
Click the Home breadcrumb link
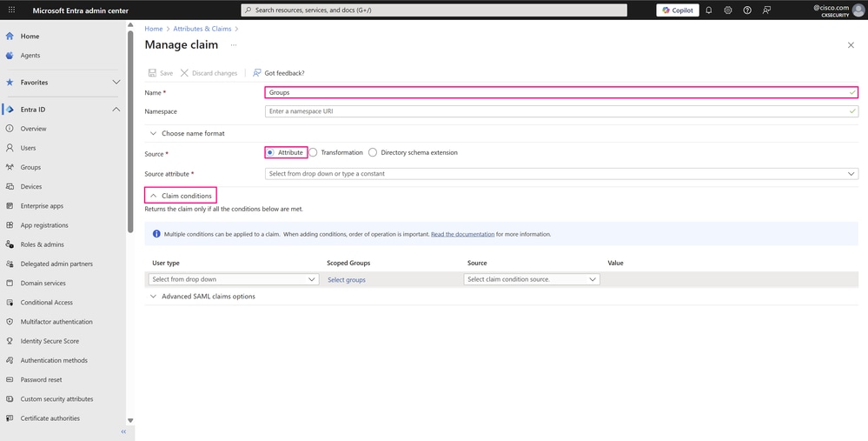click(x=154, y=29)
